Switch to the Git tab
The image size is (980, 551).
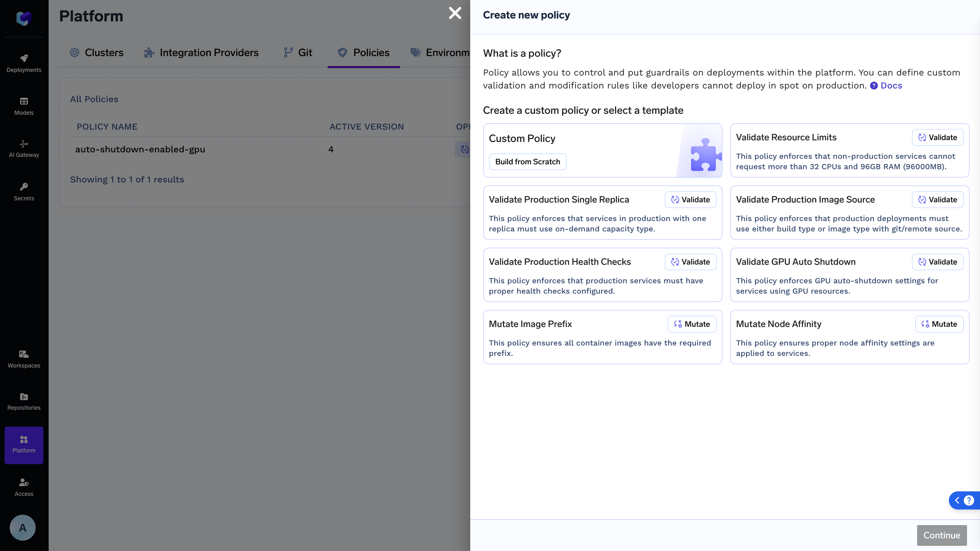pos(297,53)
